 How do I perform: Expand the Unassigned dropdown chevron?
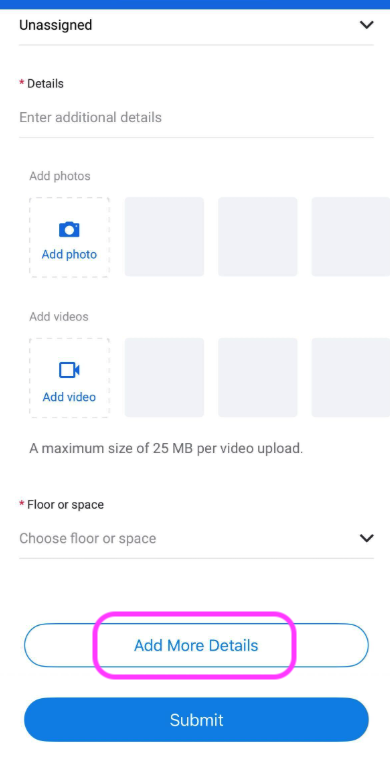366,25
